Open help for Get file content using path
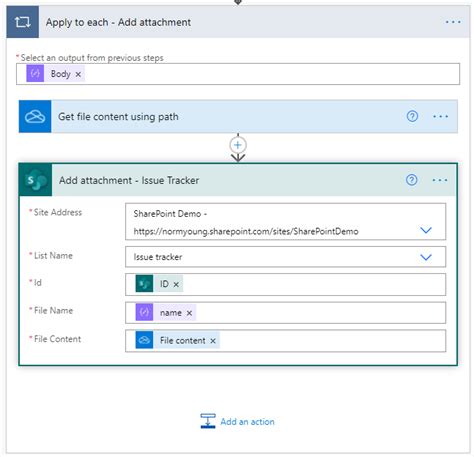The image size is (474, 457). (x=412, y=116)
